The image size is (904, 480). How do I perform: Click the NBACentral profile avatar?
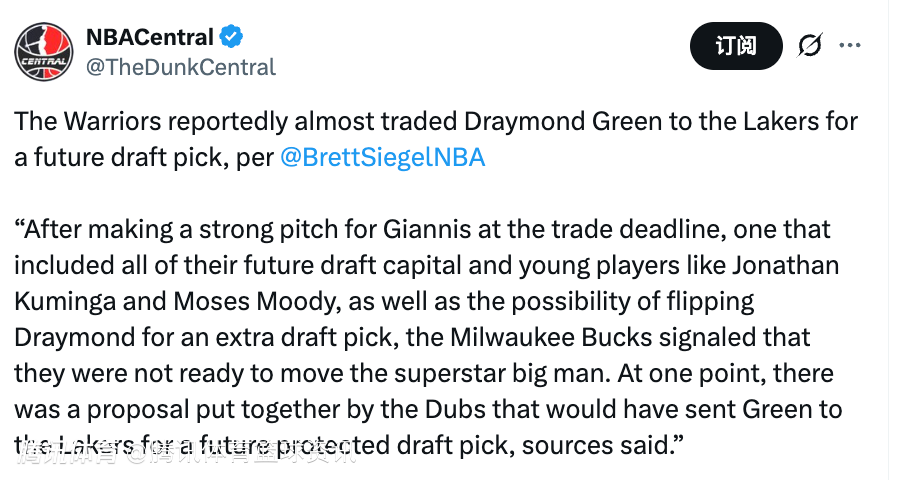click(43, 50)
